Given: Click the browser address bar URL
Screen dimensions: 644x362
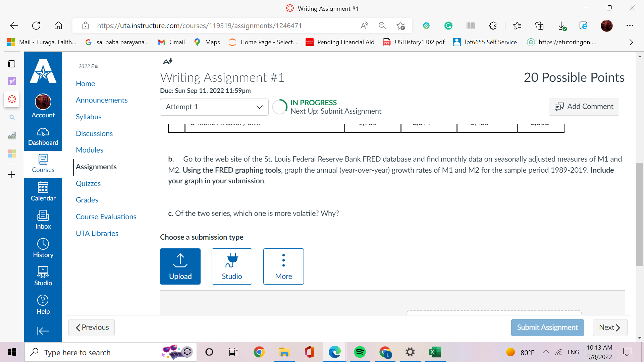Looking at the screenshot, I should [199, 26].
